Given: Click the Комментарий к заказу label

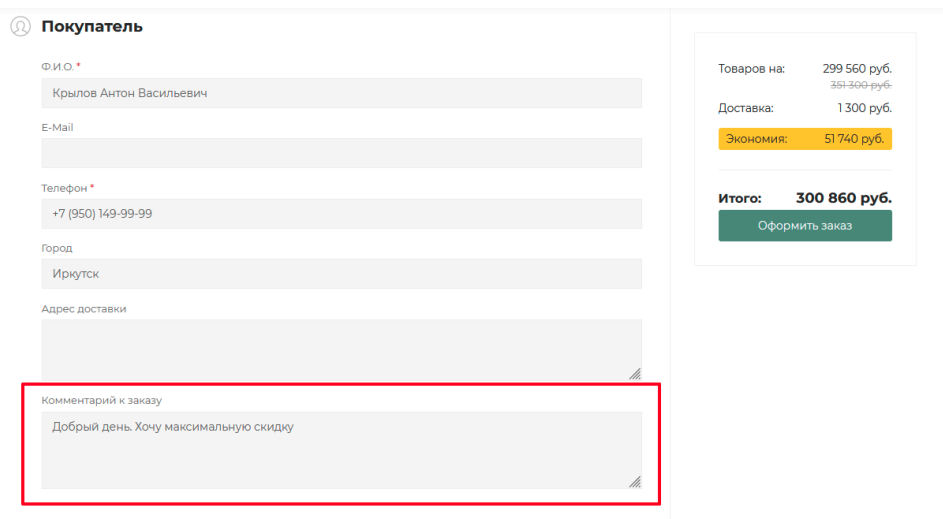Looking at the screenshot, I should (102, 401).
